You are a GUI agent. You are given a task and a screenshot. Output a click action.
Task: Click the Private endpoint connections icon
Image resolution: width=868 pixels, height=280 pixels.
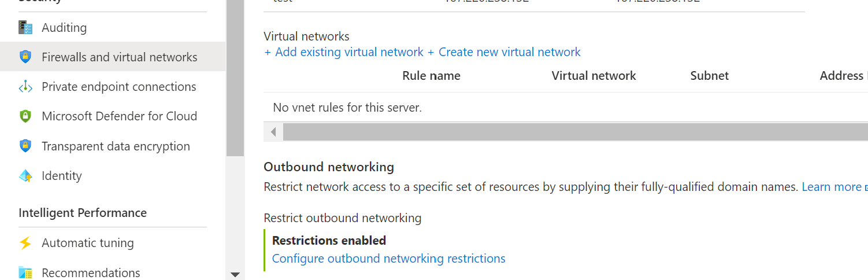pos(25,87)
